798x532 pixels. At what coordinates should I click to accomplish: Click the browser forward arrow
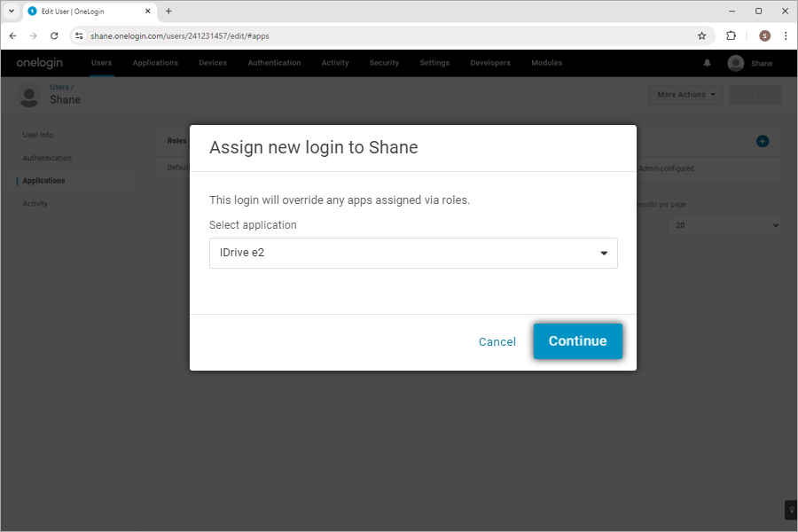(x=34, y=35)
